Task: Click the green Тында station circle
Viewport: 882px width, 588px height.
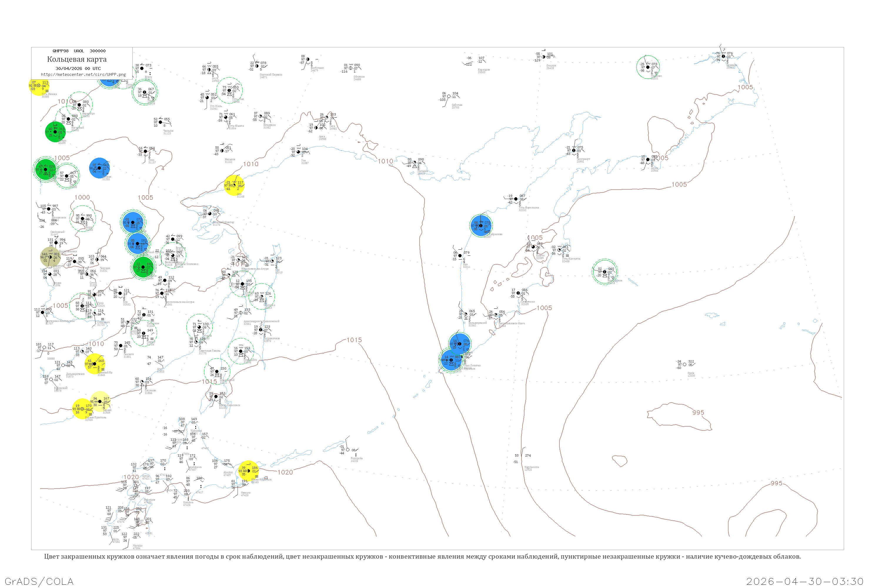Action: [x=55, y=132]
